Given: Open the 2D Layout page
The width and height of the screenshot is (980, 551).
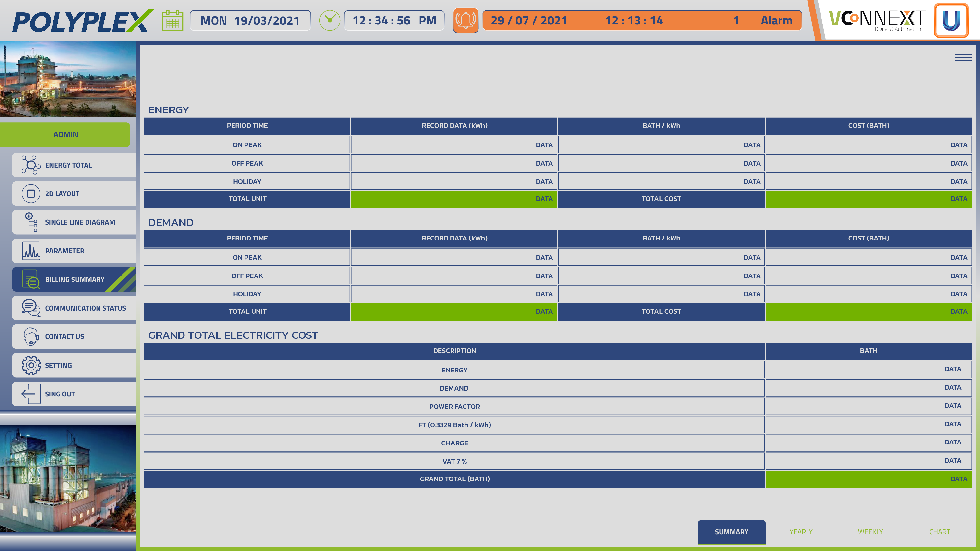Looking at the screenshot, I should (74, 193).
